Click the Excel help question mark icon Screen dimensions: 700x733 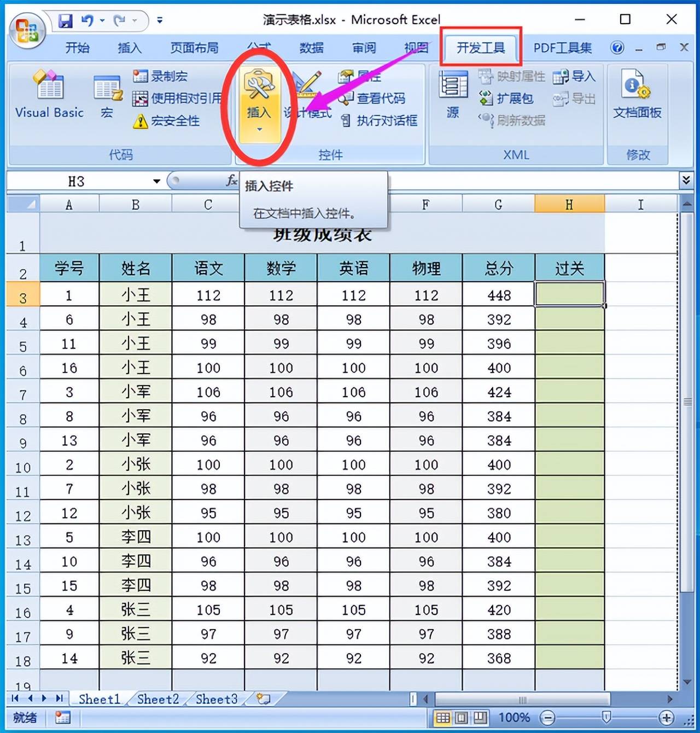coord(617,48)
